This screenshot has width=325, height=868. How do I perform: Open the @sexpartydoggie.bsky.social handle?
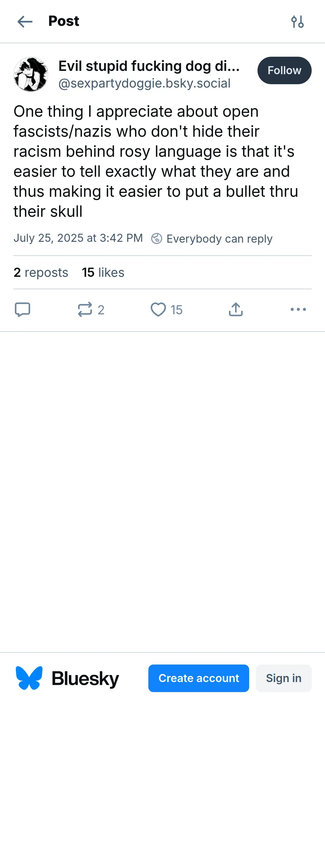pos(144,83)
